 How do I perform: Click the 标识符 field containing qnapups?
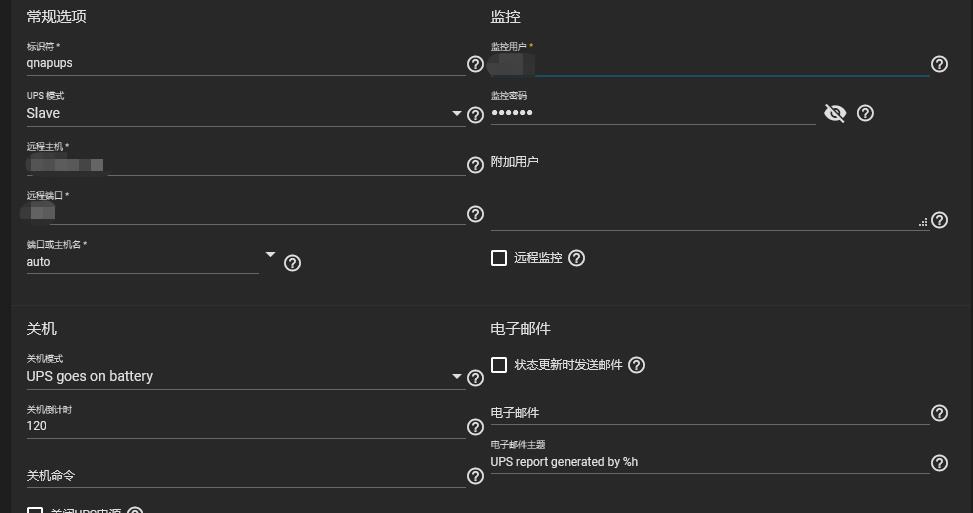pyautogui.click(x=246, y=63)
